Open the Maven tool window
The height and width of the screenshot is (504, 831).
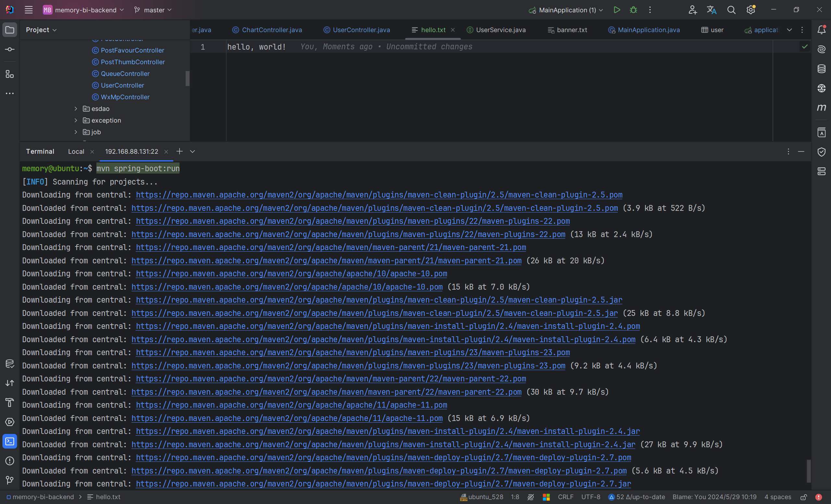pos(822,108)
